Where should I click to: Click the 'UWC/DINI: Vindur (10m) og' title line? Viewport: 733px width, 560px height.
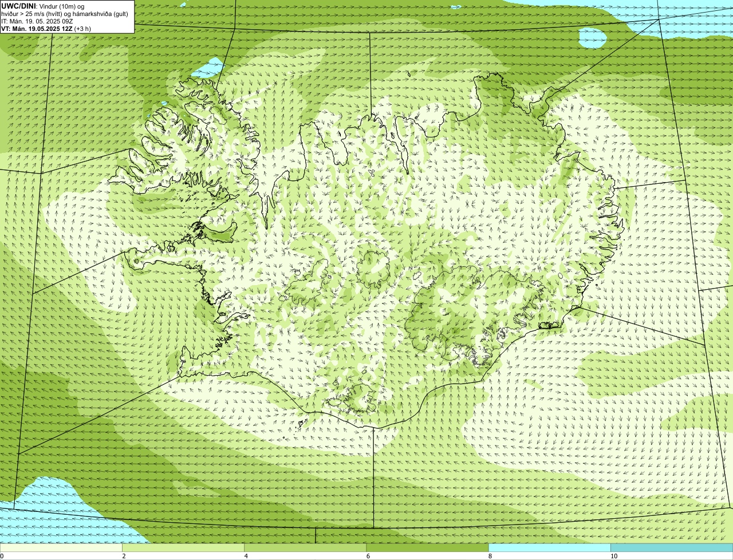pyautogui.click(x=42, y=6)
